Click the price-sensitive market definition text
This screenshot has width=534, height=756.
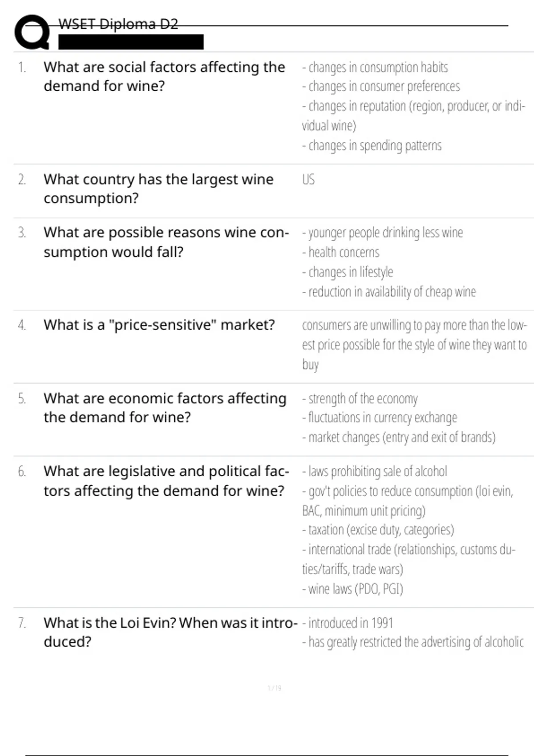(414, 345)
